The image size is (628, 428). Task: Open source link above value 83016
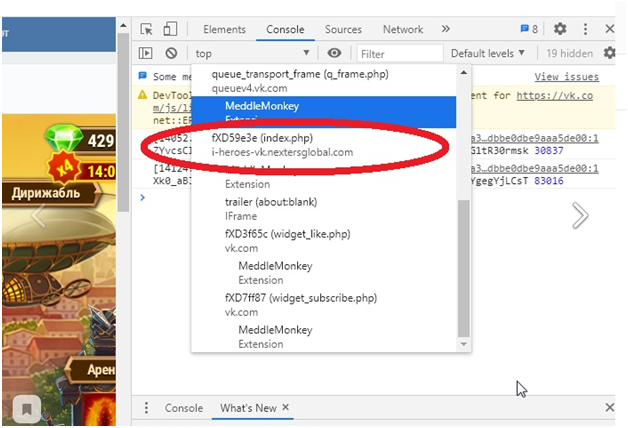click(535, 169)
